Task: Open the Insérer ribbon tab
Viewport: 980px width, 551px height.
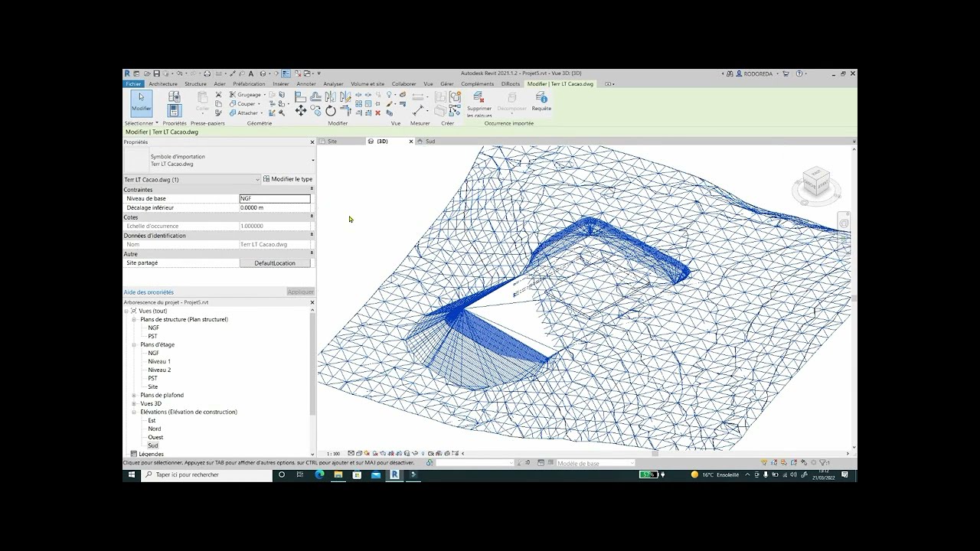Action: tap(281, 83)
